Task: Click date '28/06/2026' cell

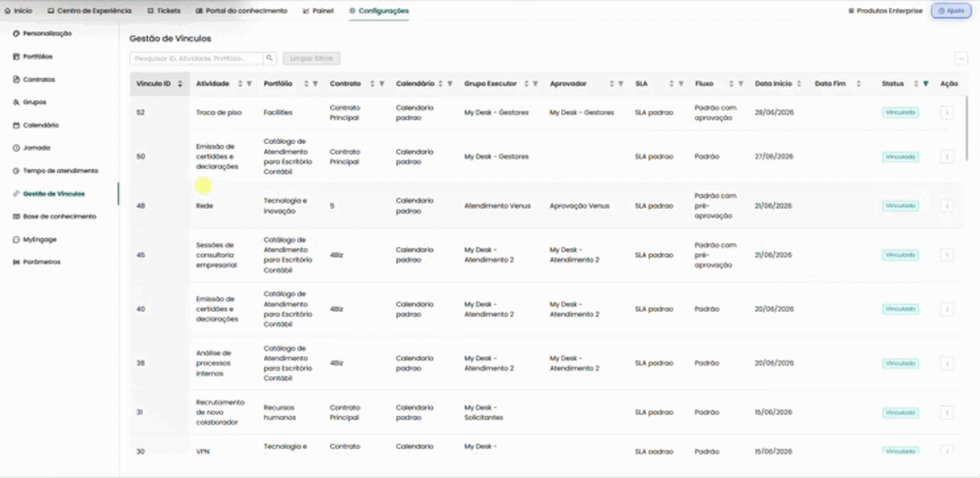Action: pos(773,113)
